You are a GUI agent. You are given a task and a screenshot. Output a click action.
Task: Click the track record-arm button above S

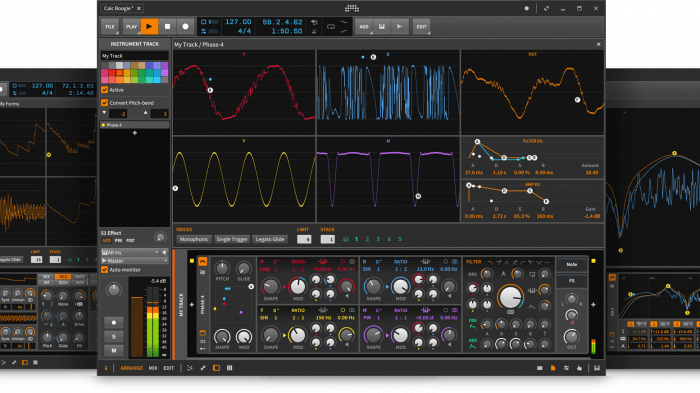pyautogui.click(x=113, y=322)
